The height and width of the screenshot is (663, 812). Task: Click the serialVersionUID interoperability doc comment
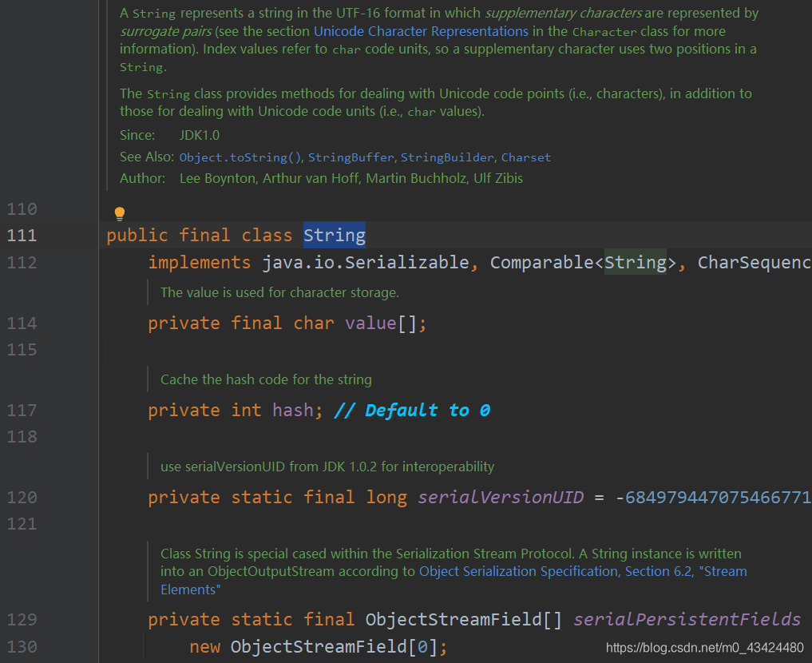tap(327, 466)
